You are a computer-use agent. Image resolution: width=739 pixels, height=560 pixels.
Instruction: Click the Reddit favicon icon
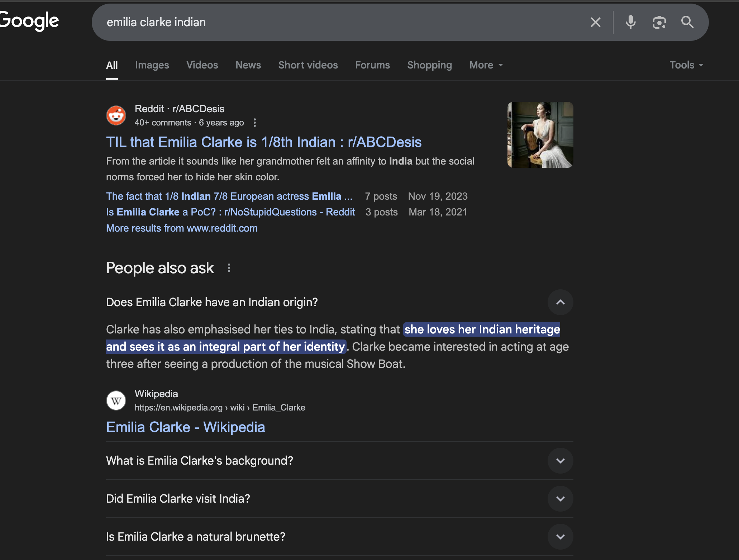pyautogui.click(x=116, y=115)
